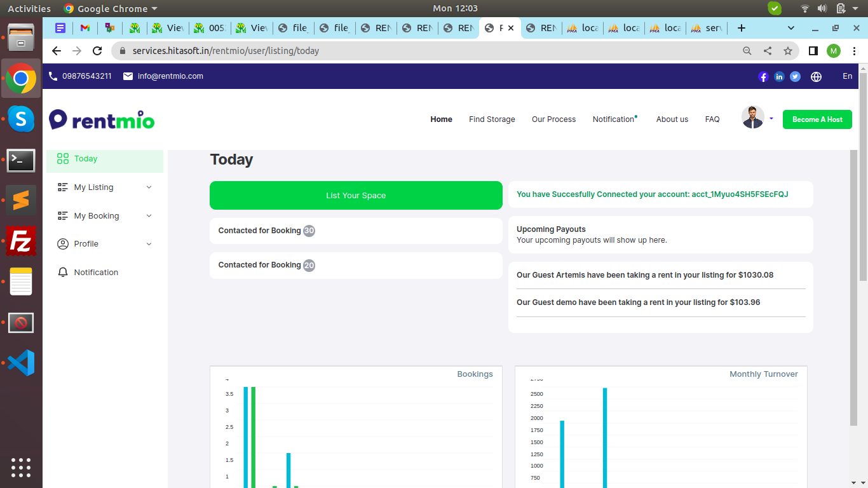Show all applications grid in dock

(21, 468)
